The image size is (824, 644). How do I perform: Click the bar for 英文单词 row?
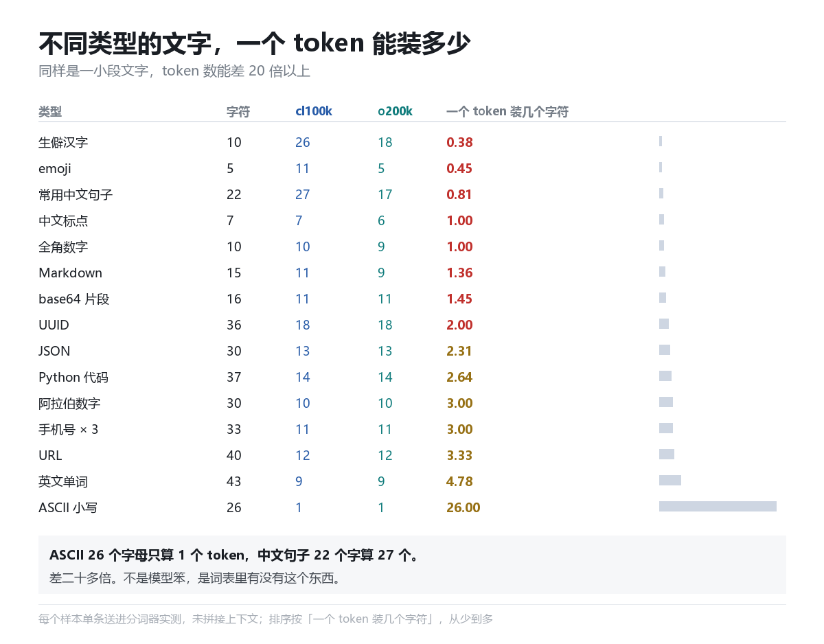point(670,481)
